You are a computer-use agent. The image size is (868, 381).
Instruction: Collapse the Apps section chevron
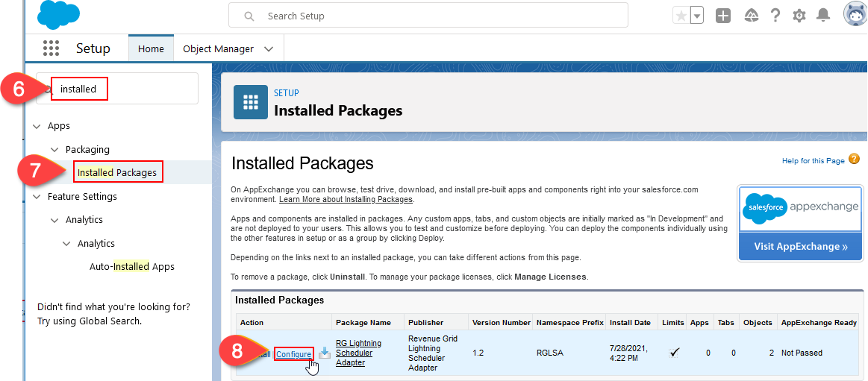pos(37,126)
